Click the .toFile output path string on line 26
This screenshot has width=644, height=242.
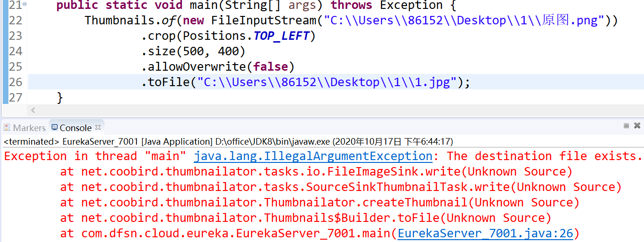(327, 82)
